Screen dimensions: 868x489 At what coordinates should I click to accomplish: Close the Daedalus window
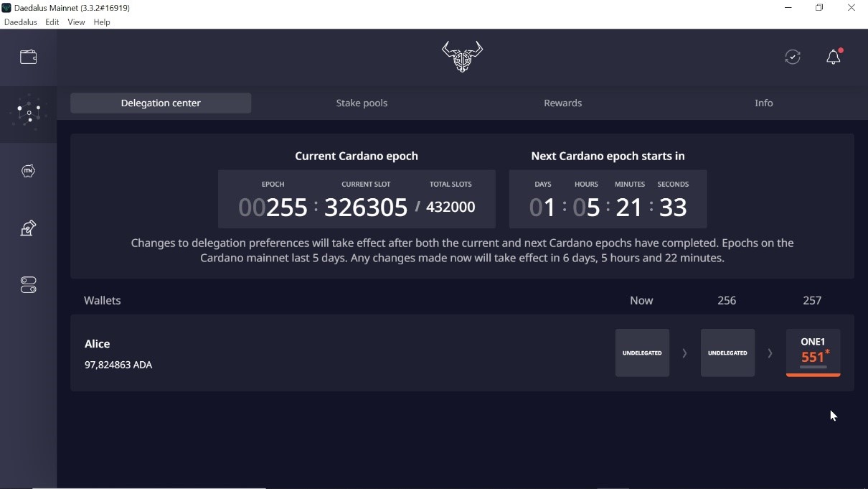tap(852, 8)
